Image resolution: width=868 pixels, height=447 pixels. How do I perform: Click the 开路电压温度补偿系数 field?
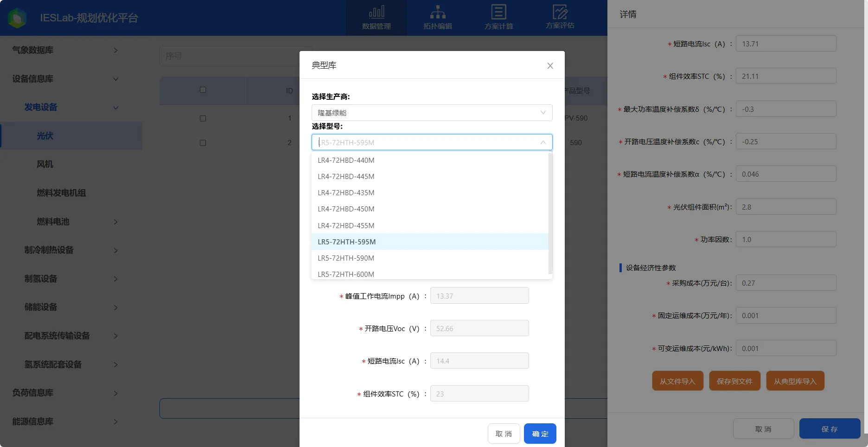(786, 141)
